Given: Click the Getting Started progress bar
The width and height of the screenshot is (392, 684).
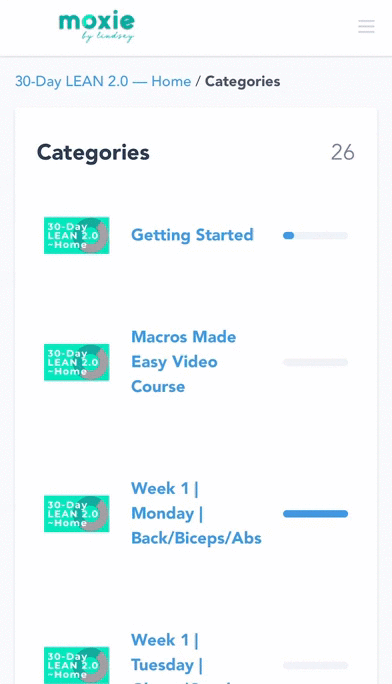Looking at the screenshot, I should click(315, 236).
